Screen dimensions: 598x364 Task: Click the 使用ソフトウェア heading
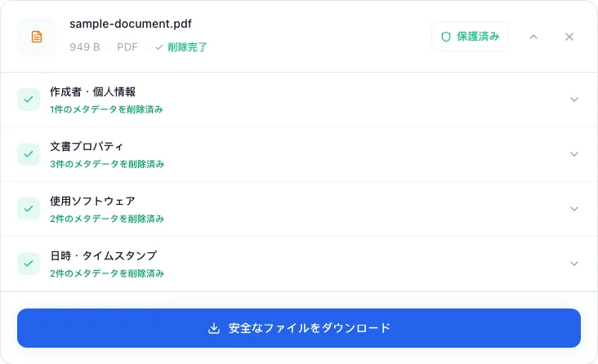(92, 201)
